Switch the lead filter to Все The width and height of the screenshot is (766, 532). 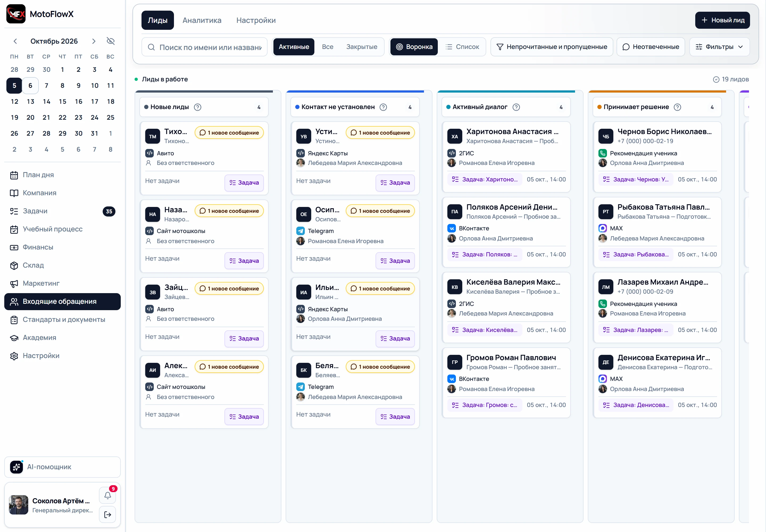328,47
